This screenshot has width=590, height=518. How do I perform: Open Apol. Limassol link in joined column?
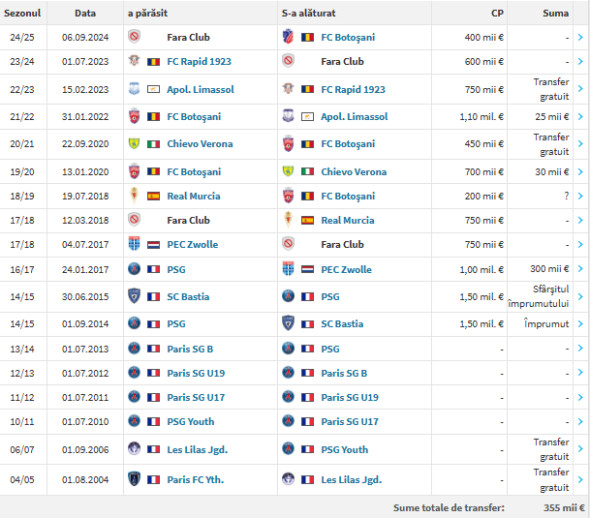pyautogui.click(x=354, y=117)
